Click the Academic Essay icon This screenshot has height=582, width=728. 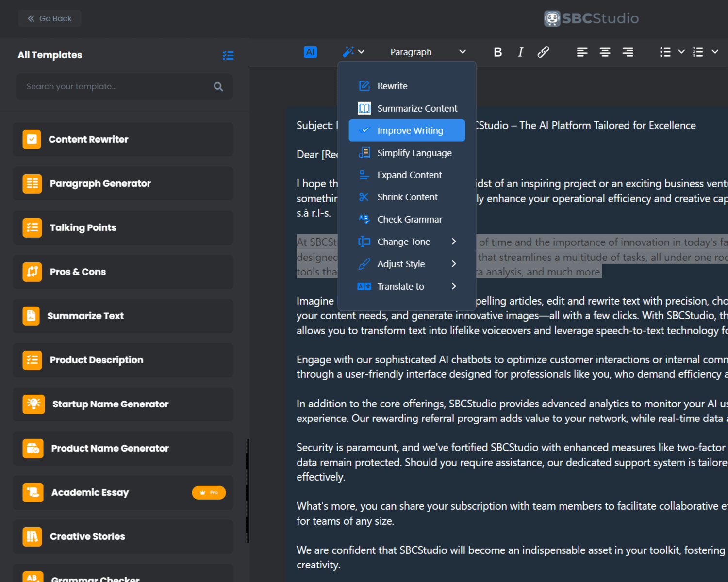[x=33, y=492]
